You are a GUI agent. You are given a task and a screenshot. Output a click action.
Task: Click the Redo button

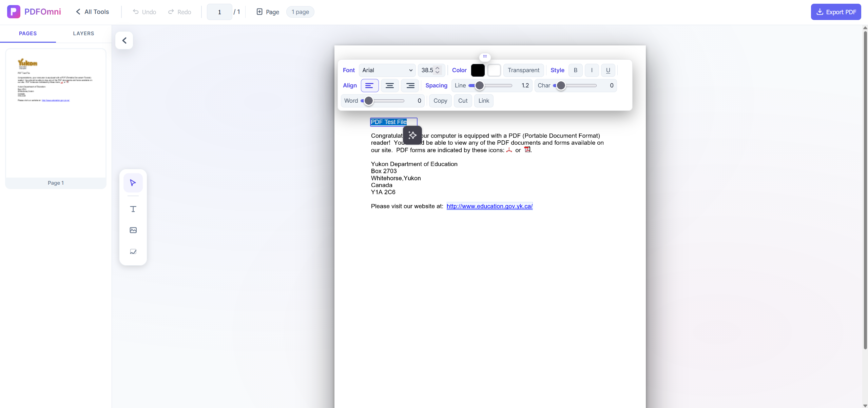pos(180,12)
